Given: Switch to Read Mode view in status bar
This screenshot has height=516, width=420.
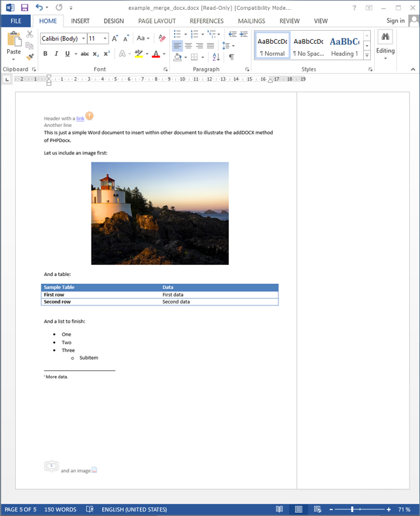Looking at the screenshot, I should (279, 509).
